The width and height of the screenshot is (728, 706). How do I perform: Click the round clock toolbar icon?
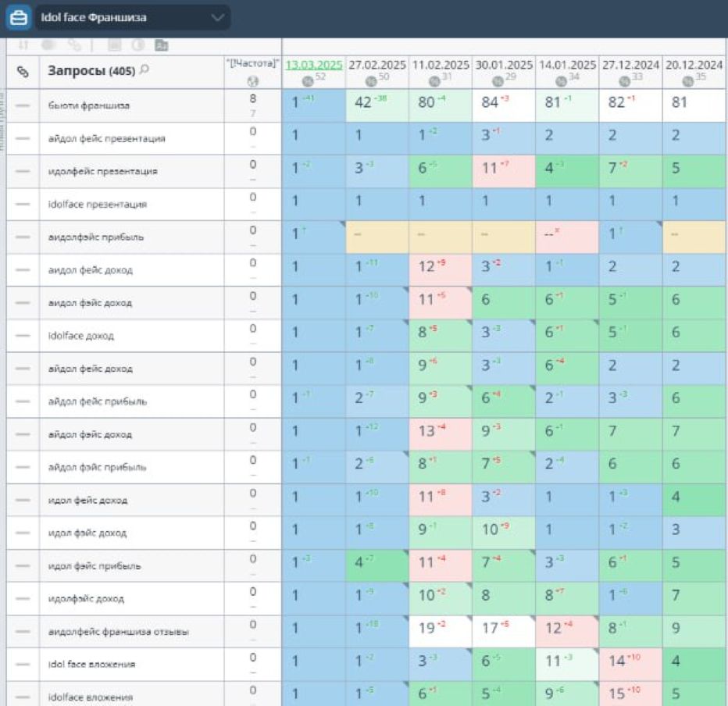click(x=138, y=45)
